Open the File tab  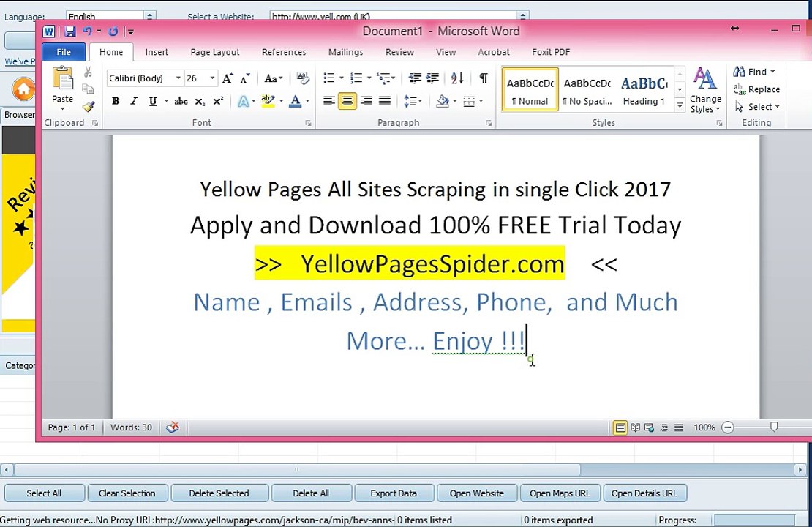click(64, 52)
